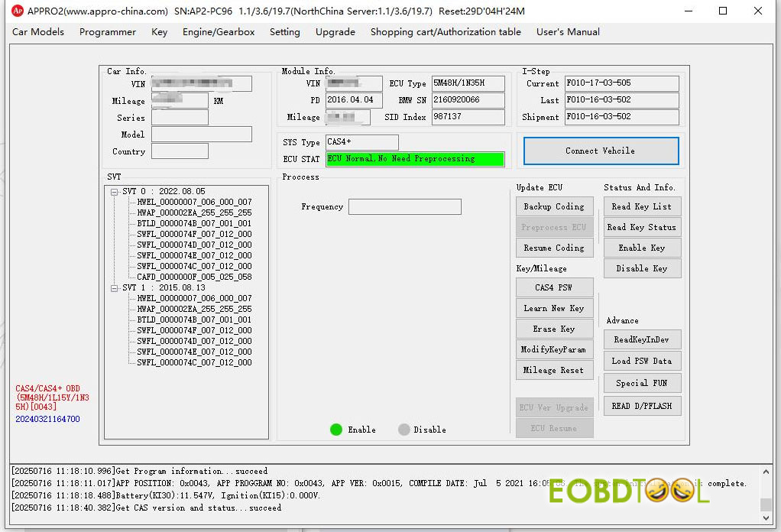The image size is (781, 532).
Task: Open the Programmer menu
Action: [108, 32]
